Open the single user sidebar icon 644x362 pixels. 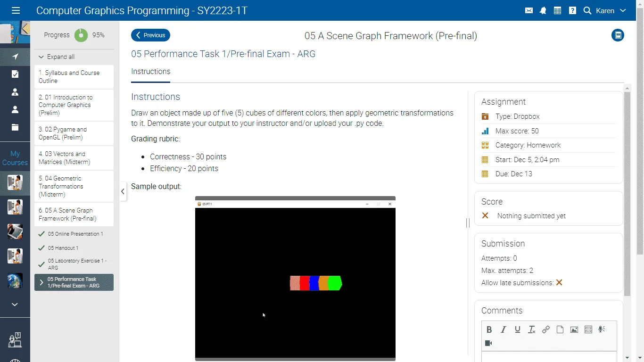click(15, 109)
